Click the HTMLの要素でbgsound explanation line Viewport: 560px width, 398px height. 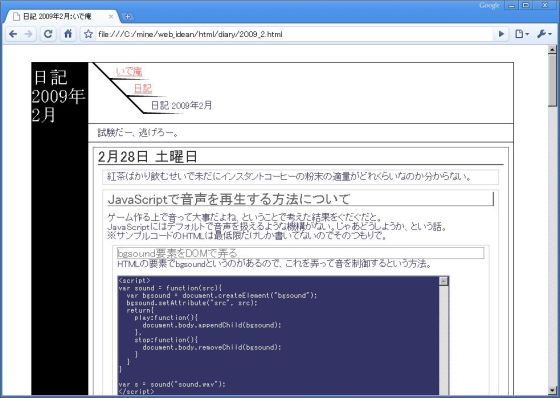(274, 264)
